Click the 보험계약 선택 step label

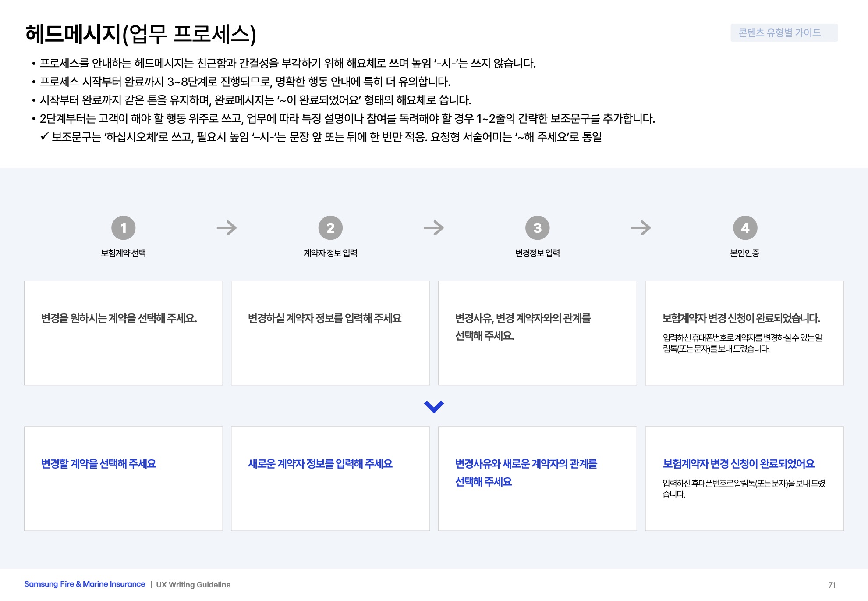(x=123, y=253)
